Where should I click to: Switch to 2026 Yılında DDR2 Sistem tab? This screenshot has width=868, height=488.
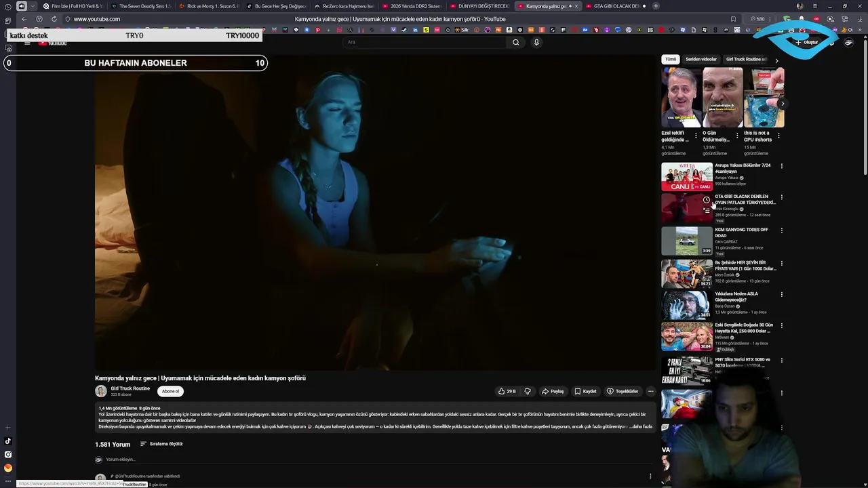coord(412,6)
